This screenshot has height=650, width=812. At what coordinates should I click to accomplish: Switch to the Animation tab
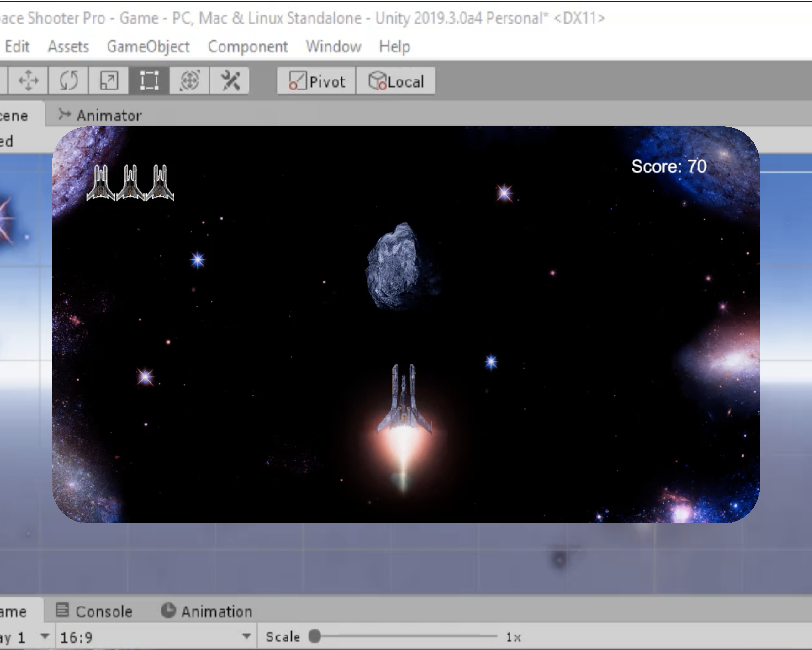coord(207,611)
